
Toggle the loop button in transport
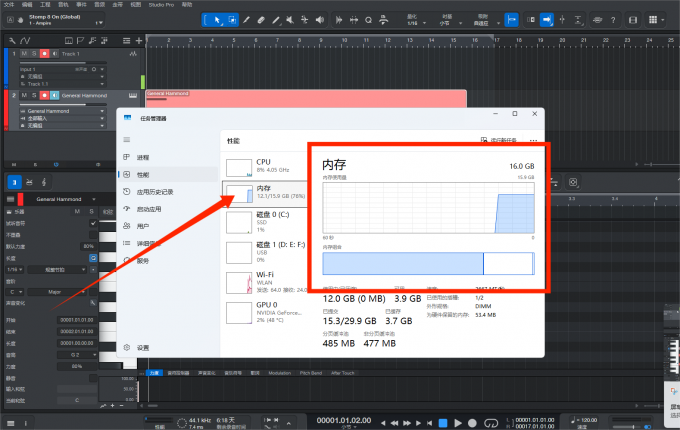click(491, 423)
